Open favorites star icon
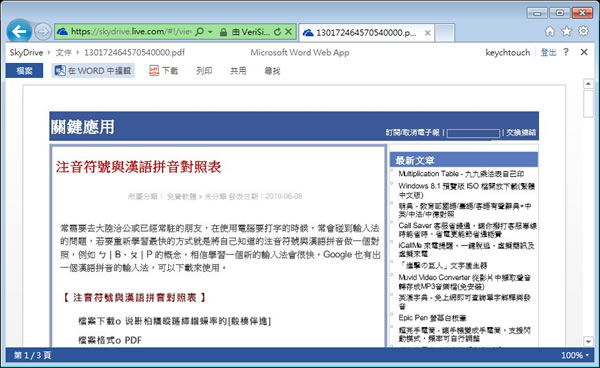This screenshot has width=600, height=368. pyautogui.click(x=566, y=31)
